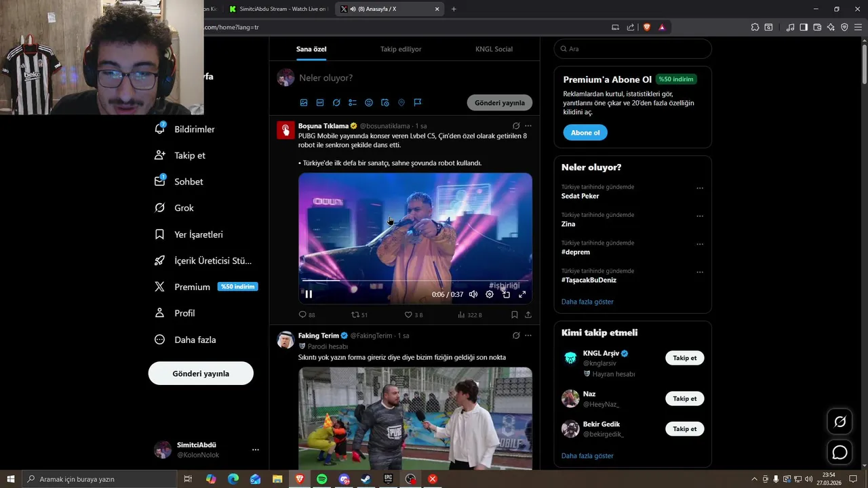
Task: Follow Bekir Gedik account
Action: click(x=684, y=429)
